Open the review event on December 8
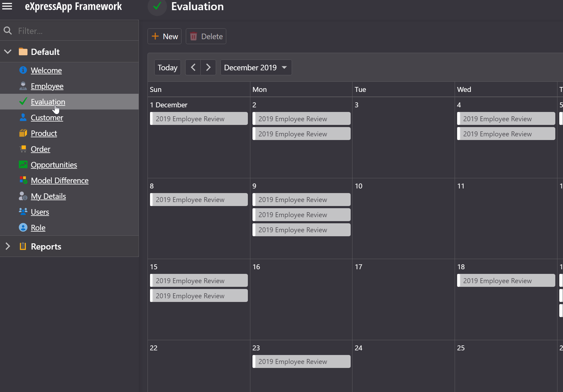Image resolution: width=563 pixels, height=392 pixels. 199,200
